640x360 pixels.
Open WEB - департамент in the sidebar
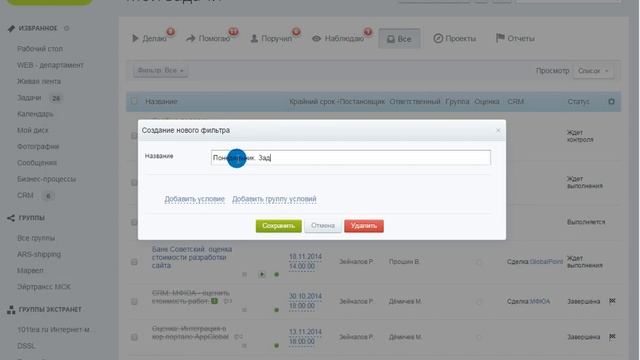(x=50, y=65)
